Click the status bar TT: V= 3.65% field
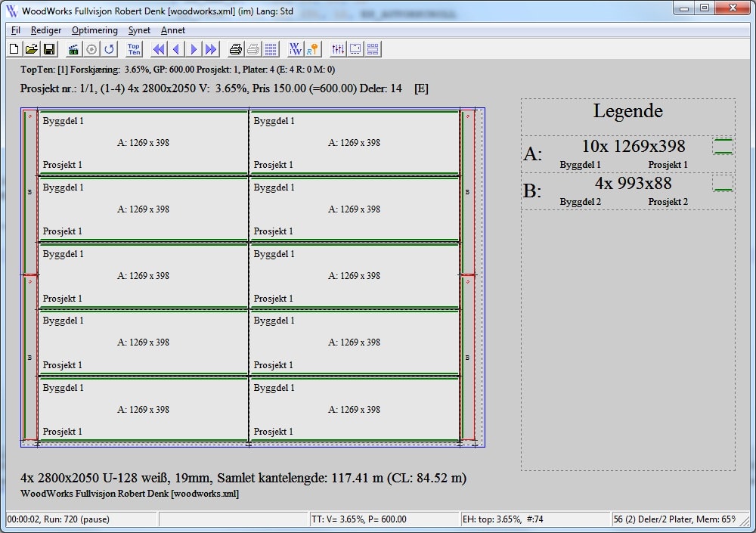Screen dimensions: 756x533 click(x=384, y=519)
